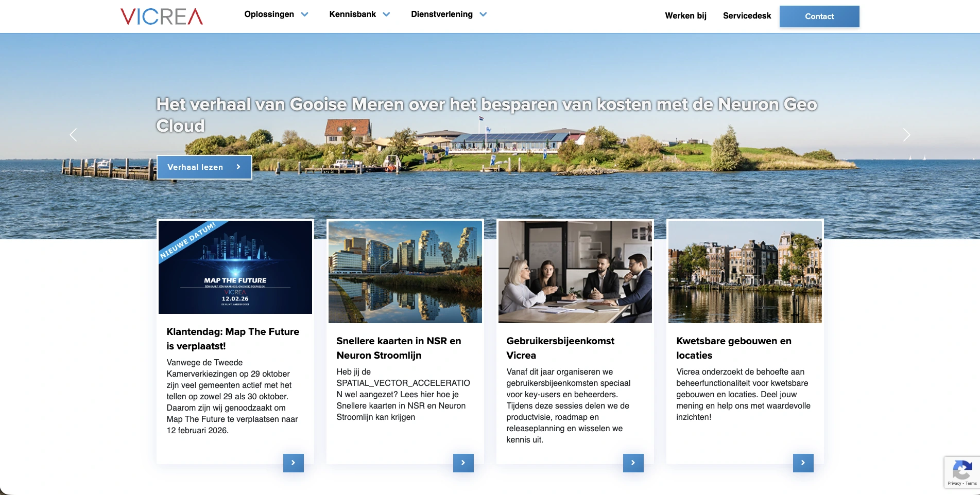The image size is (980, 495).
Task: Click the Vicrea logo
Action: click(x=162, y=16)
